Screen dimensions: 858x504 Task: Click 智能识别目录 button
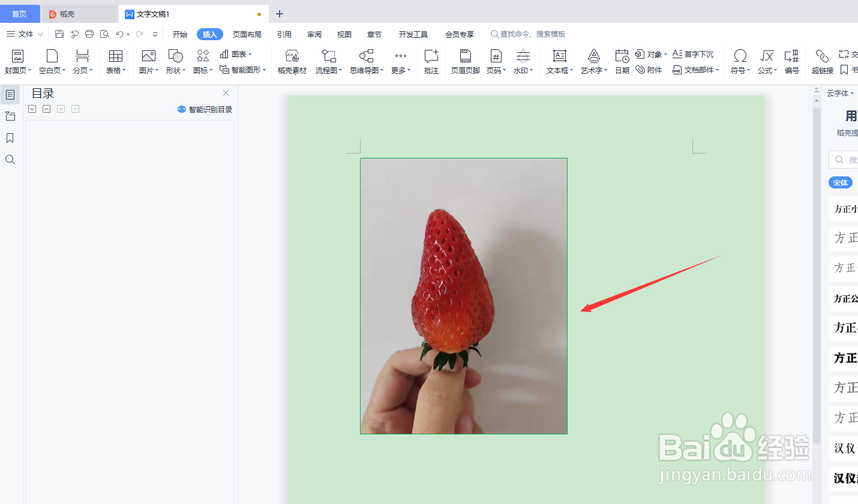tap(205, 109)
